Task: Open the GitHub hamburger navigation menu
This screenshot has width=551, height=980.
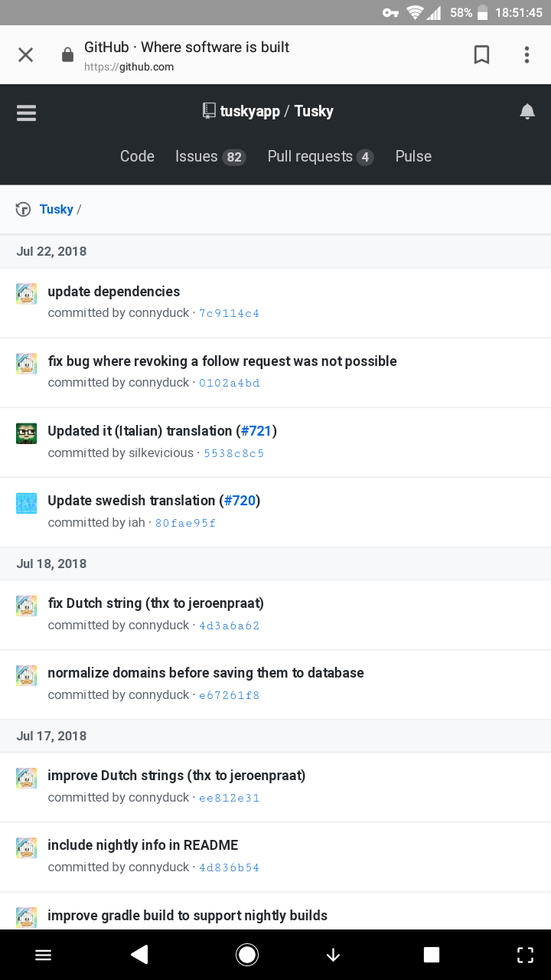Action: [x=27, y=113]
